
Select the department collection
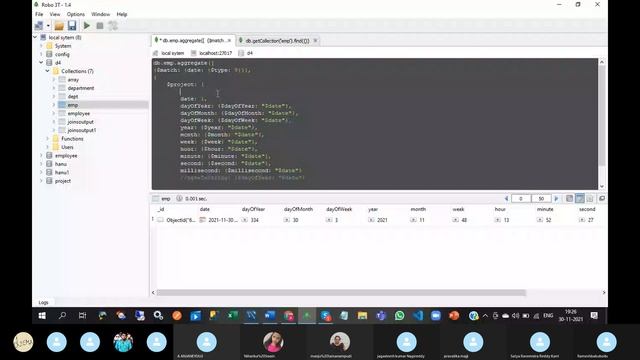click(80, 88)
